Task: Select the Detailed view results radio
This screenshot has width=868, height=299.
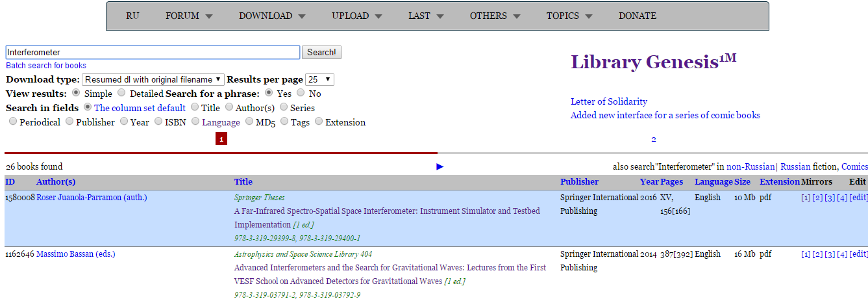Action: (121, 94)
